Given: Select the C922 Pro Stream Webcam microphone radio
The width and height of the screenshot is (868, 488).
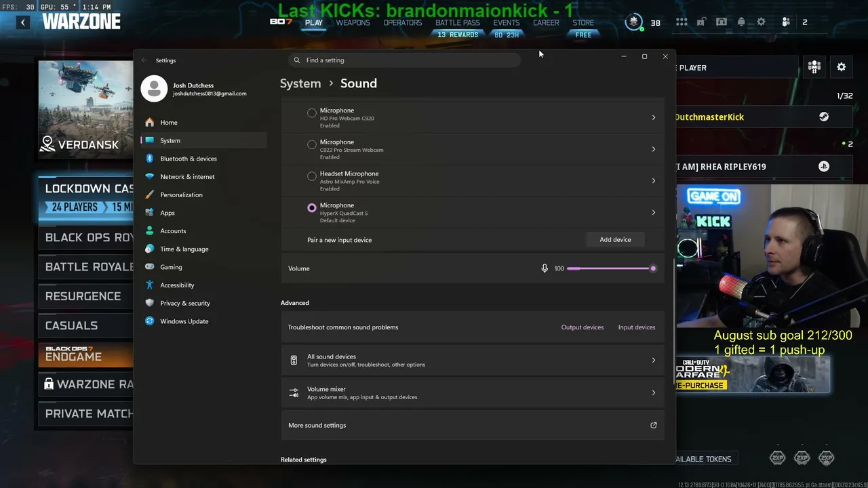Looking at the screenshot, I should pyautogui.click(x=312, y=144).
